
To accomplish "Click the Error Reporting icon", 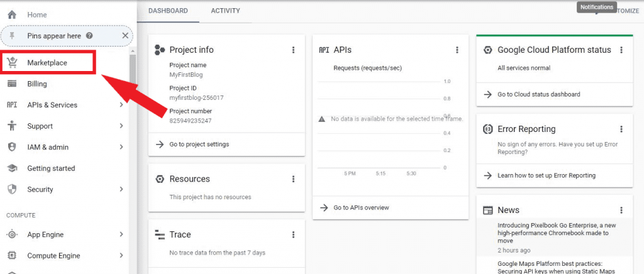I will coord(487,129).
